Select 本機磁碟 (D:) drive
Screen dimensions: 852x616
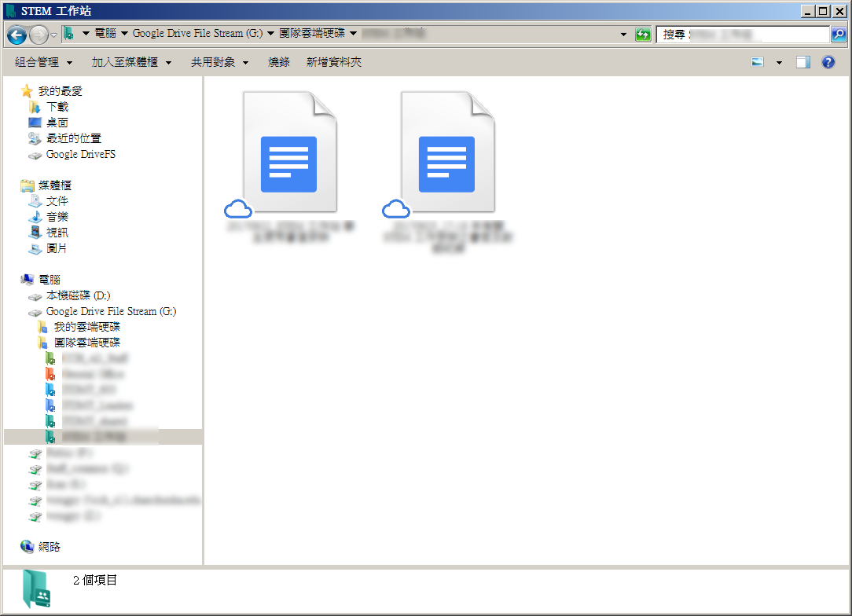(78, 295)
